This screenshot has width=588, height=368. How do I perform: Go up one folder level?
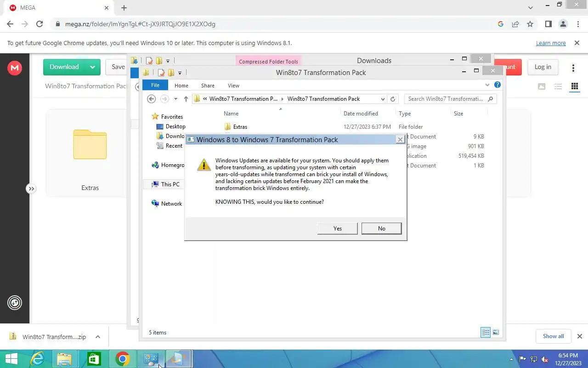tap(186, 99)
